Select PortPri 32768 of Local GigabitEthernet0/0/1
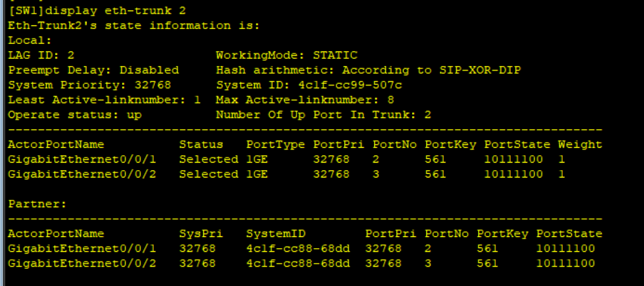The image size is (644, 286). pos(332,159)
